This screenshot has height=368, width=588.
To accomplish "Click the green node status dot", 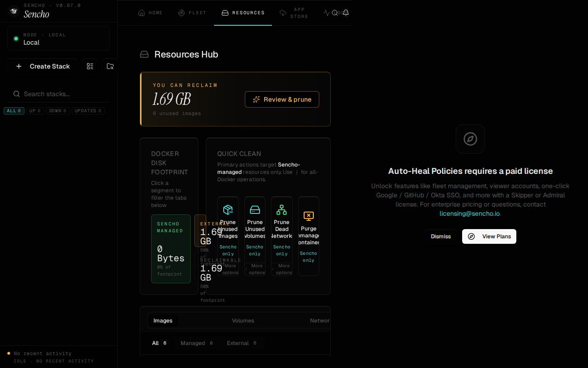I will click(x=16, y=39).
